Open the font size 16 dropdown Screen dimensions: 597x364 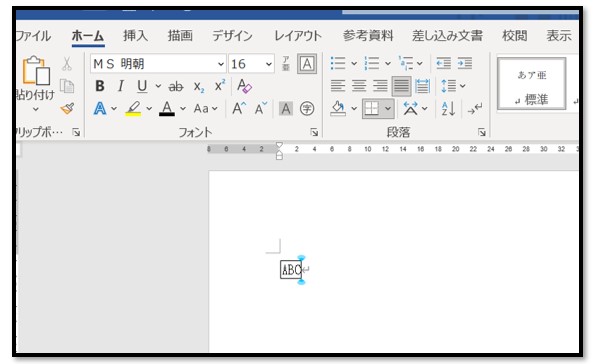pyautogui.click(x=269, y=64)
